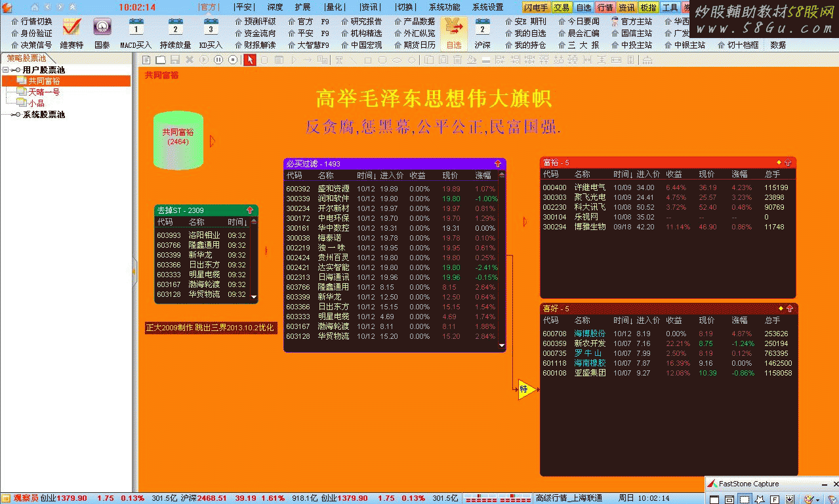Click yellow diamond on 喜好 panel header
Viewport: 839px width, 504px height.
click(780, 308)
